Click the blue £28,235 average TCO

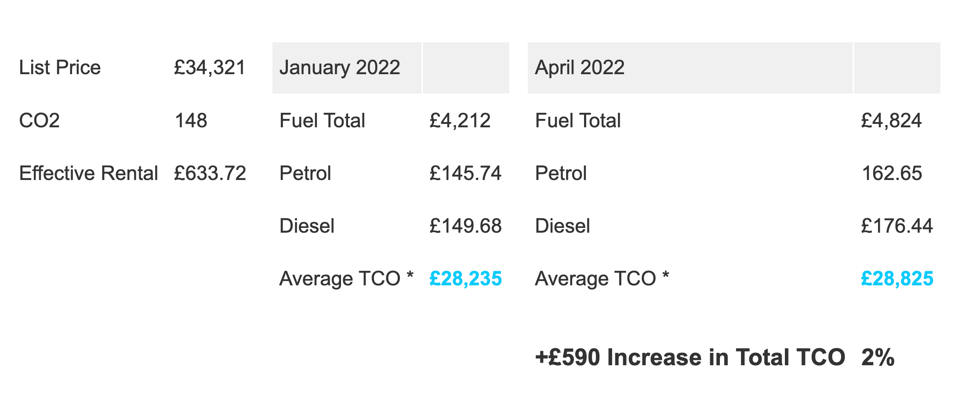point(465,279)
